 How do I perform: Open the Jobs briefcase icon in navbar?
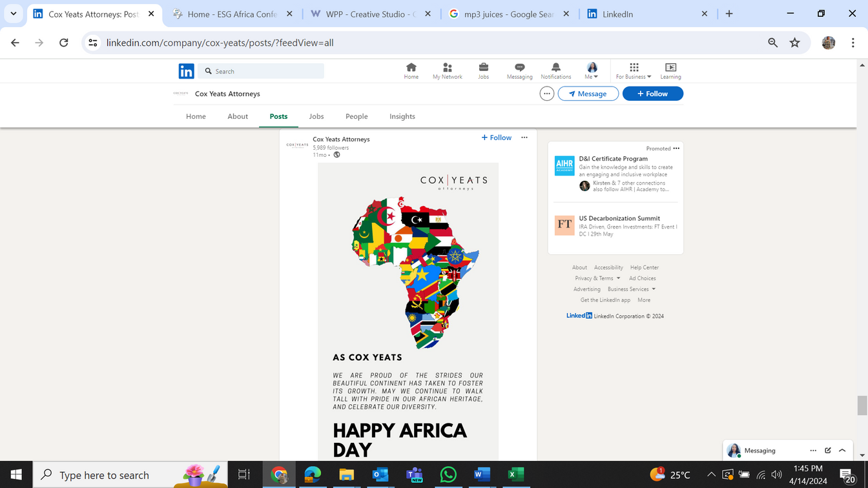click(x=483, y=71)
